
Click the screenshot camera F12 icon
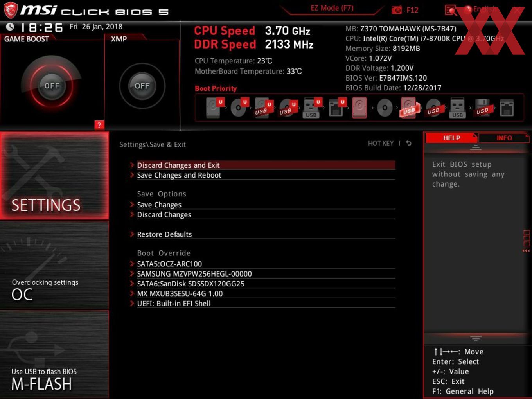click(397, 10)
